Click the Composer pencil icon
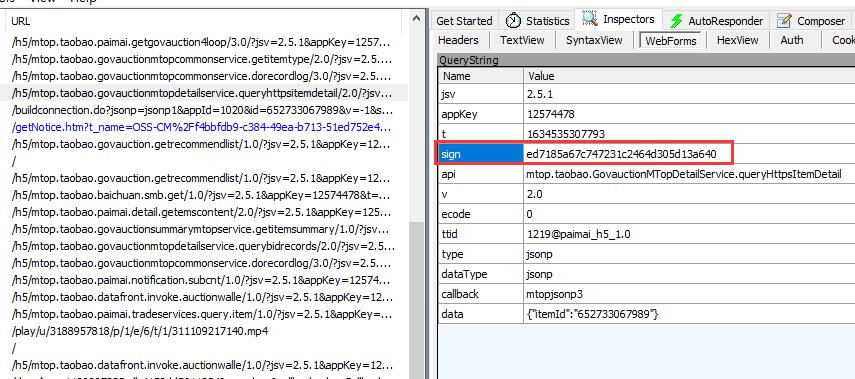This screenshot has height=379, width=855. coord(784,21)
